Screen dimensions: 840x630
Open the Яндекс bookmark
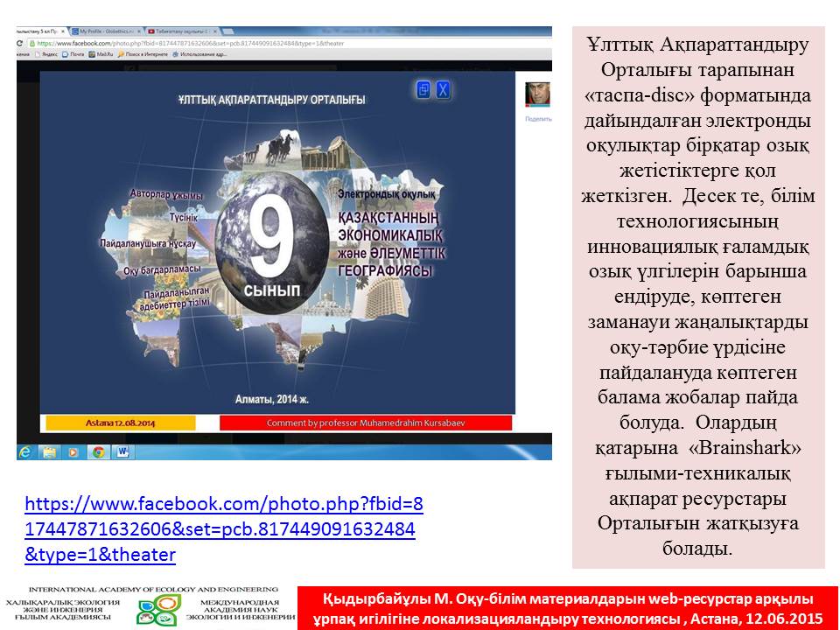coord(46,54)
